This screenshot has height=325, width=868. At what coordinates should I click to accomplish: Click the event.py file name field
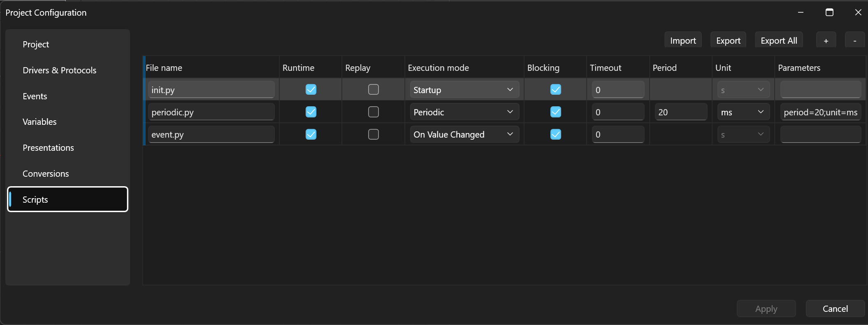[211, 134]
